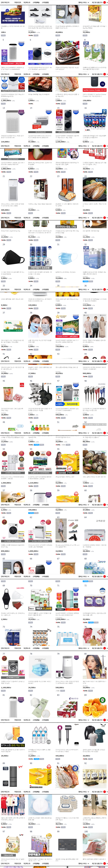The height and width of the screenshot is (868, 108).
Task: Select 스마일클럽 tab in the first header bar
Action: pos(45,2)
